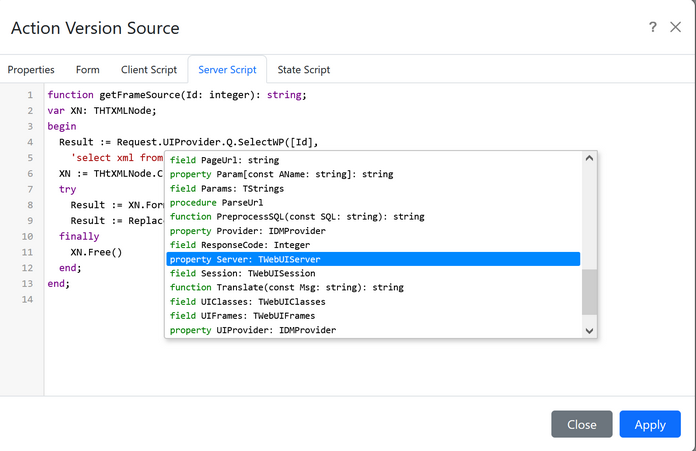696x451 pixels.
Task: Place cursor on 'function getFrameSource' line
Action: coord(177,95)
